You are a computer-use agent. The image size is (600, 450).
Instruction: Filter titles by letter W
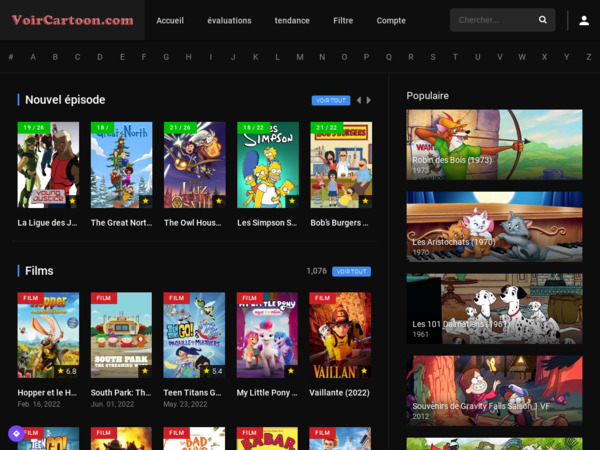[522, 57]
